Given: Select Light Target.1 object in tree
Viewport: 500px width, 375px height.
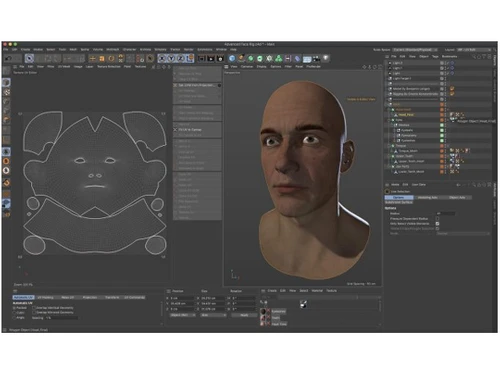Looking at the screenshot, I should [x=402, y=78].
